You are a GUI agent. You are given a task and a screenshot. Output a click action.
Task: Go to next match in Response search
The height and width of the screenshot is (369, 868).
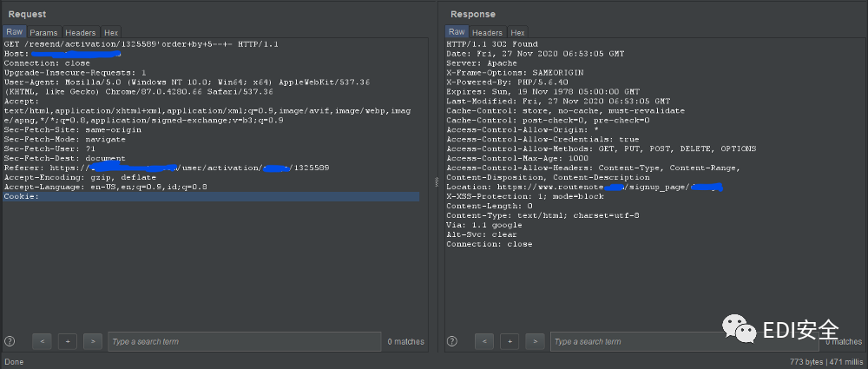coord(536,341)
